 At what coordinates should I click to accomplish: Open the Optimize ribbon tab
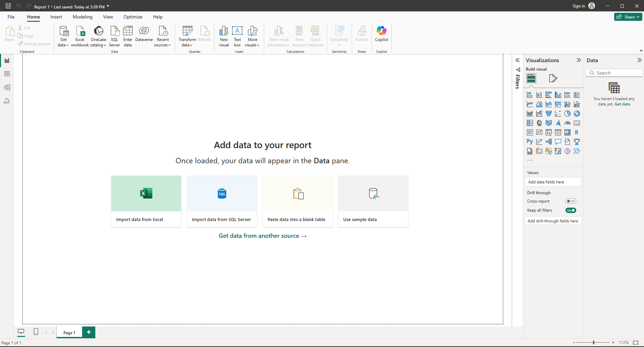[x=133, y=17]
